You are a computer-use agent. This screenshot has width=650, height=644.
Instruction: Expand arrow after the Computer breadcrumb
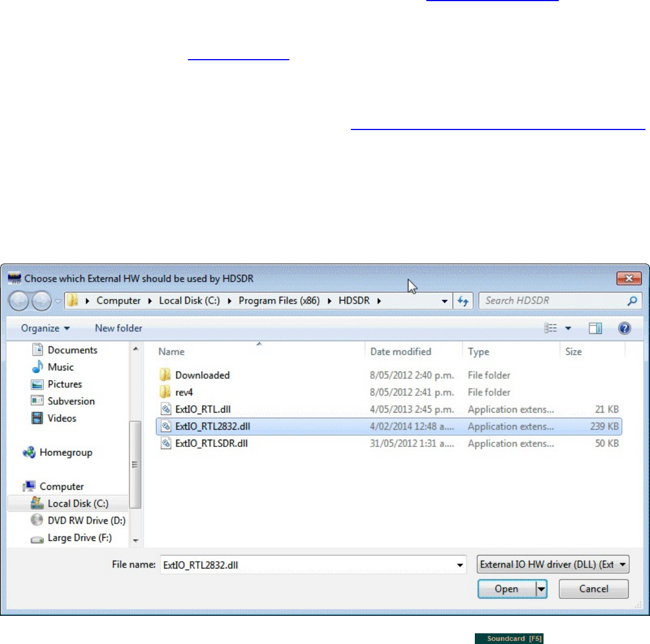coord(150,301)
